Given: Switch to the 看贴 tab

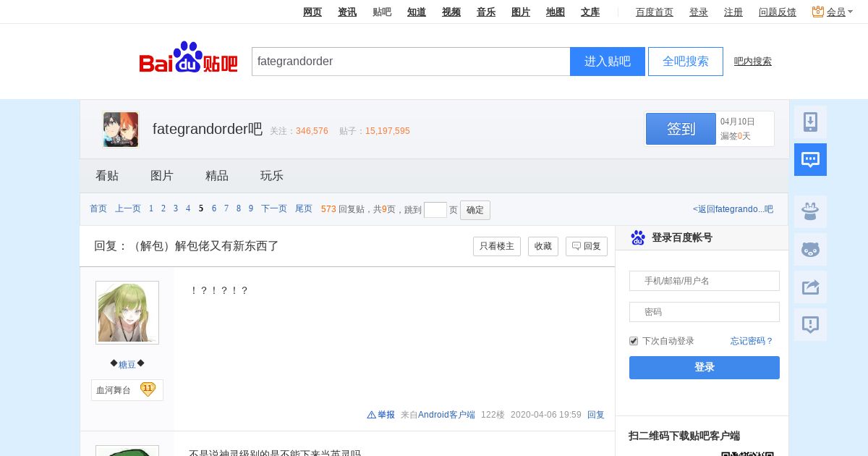Looking at the screenshot, I should coord(107,176).
